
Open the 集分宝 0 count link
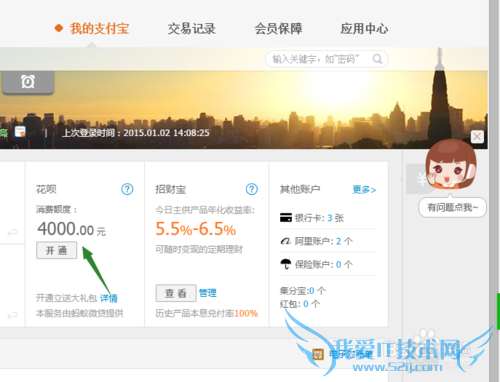click(311, 291)
